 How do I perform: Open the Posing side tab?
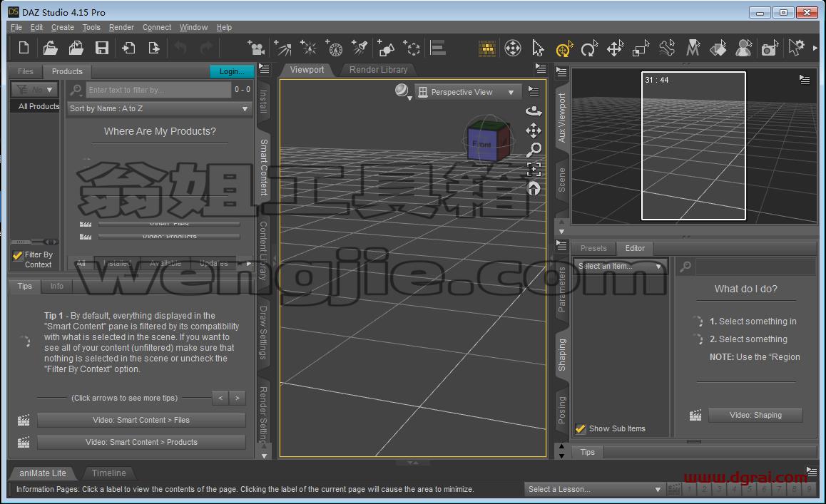pyautogui.click(x=562, y=410)
